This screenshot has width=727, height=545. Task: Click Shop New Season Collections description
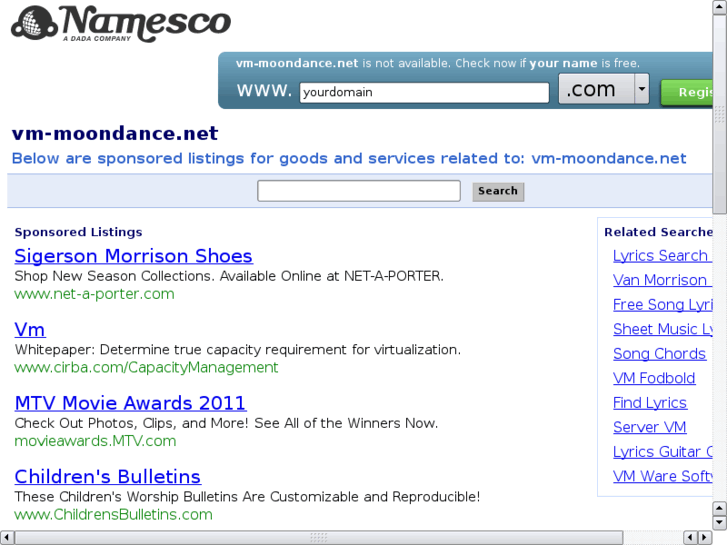229,276
